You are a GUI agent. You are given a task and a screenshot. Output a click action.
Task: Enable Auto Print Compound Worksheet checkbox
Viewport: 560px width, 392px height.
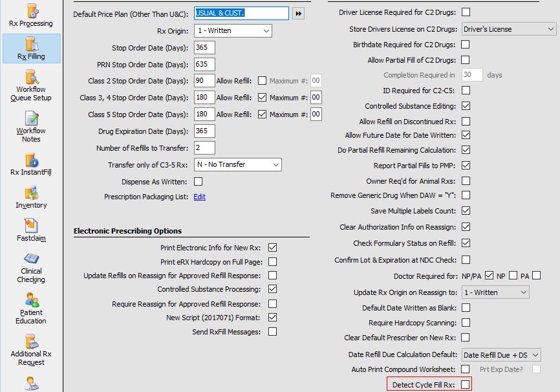coord(466,369)
